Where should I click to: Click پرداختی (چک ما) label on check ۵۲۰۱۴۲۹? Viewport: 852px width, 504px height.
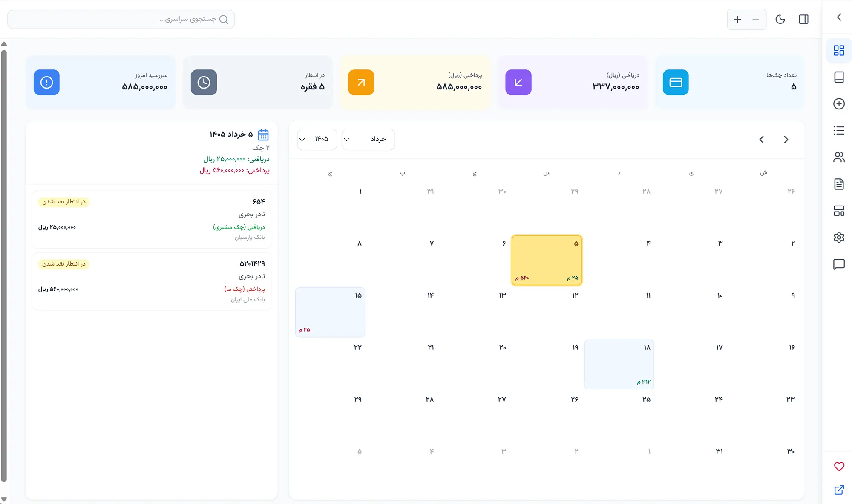pyautogui.click(x=245, y=289)
